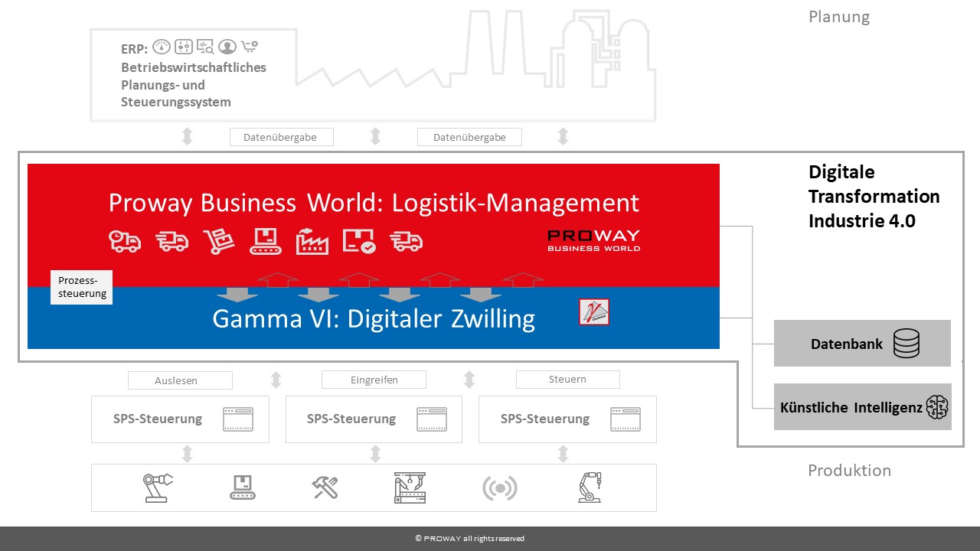The width and height of the screenshot is (980, 551).
Task: Click the "ERP:" label text
Action: (x=135, y=48)
